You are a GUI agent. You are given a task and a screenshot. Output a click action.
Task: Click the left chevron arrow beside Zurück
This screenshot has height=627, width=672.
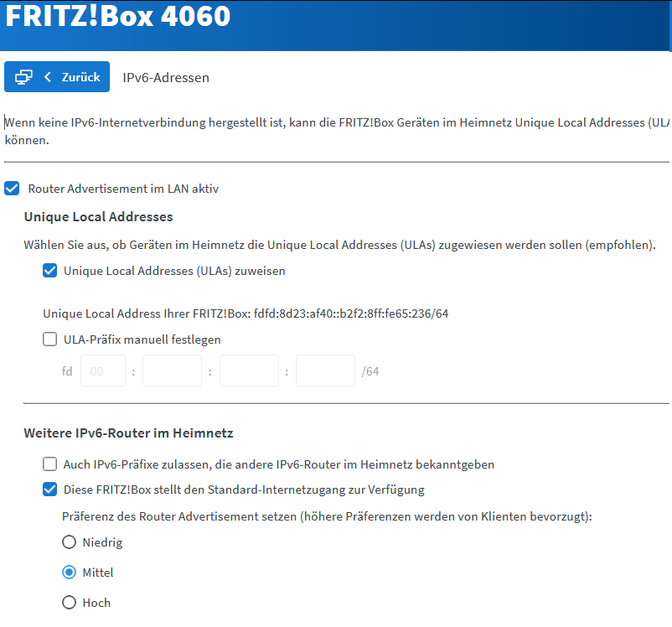pos(48,77)
